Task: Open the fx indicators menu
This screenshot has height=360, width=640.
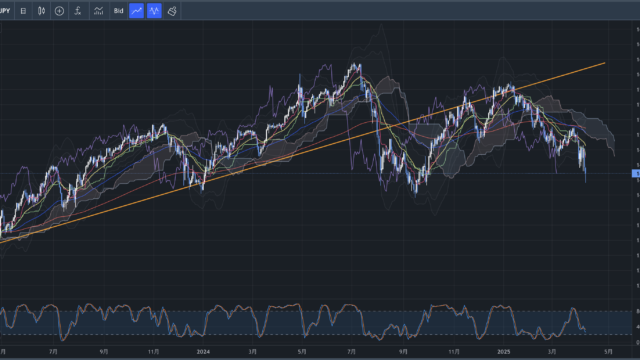Action: click(x=78, y=11)
